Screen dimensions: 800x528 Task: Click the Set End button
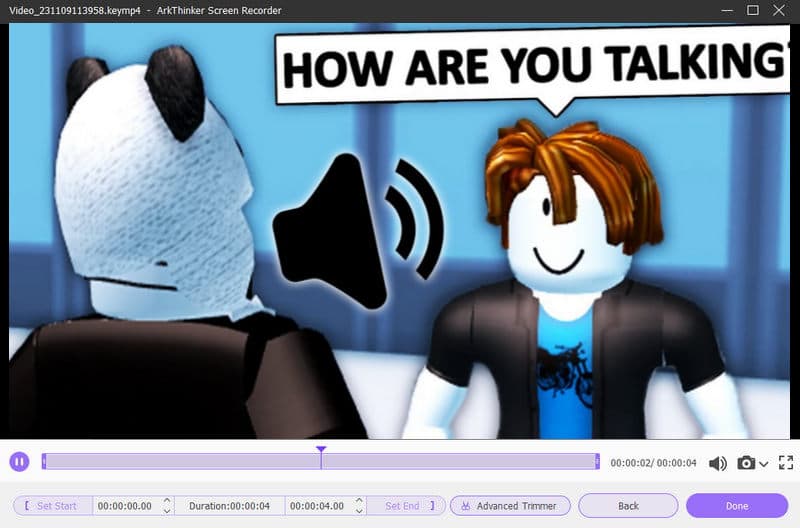point(407,506)
